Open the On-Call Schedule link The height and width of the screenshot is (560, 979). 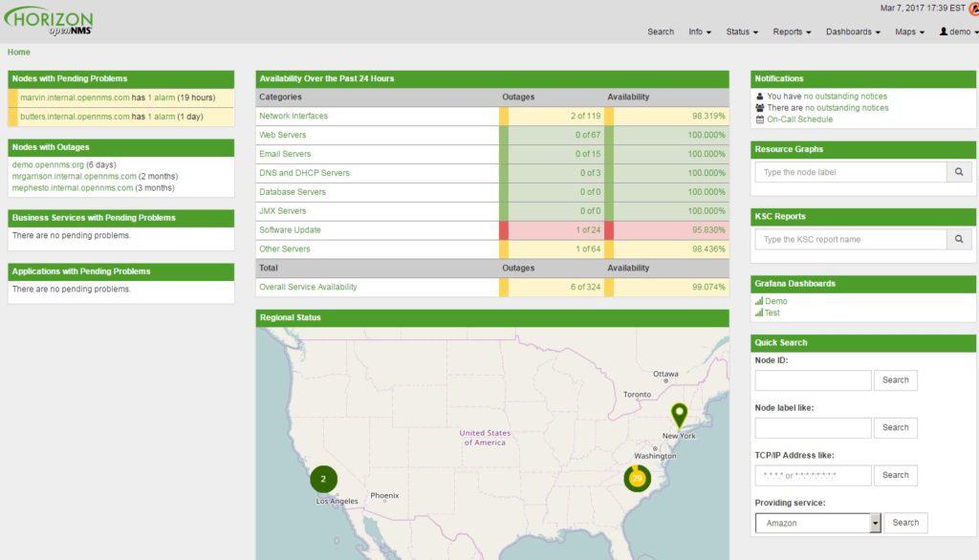(800, 119)
